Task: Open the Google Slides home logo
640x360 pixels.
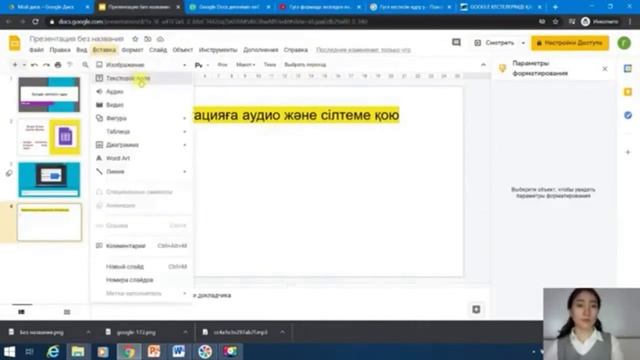Action: coord(14,43)
